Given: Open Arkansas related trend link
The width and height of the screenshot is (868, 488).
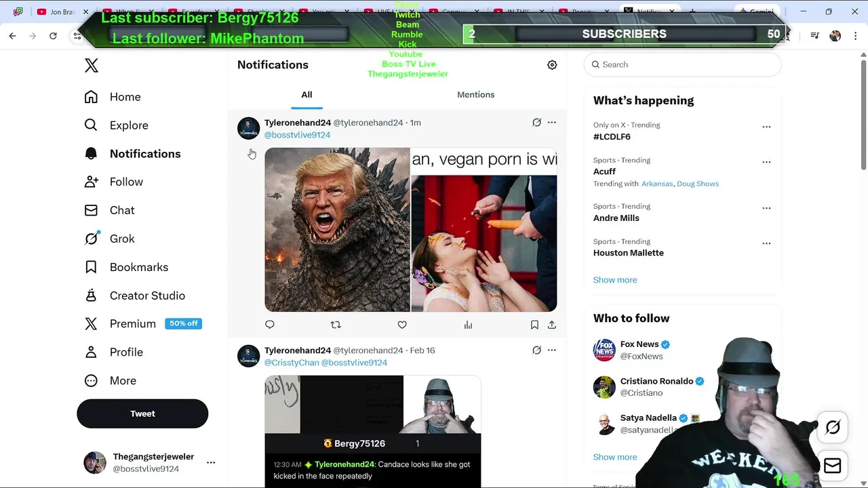Looking at the screenshot, I should [x=657, y=184].
